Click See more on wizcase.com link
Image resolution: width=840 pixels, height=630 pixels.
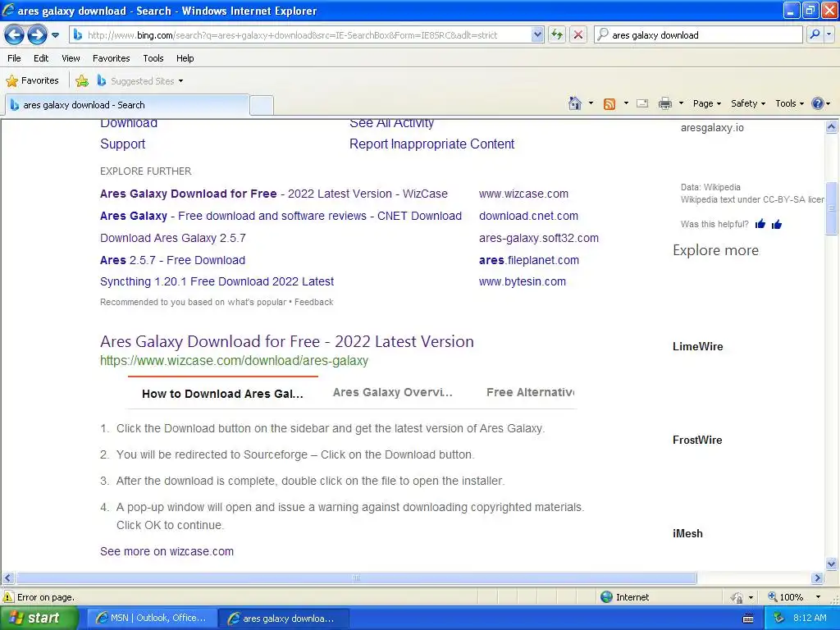167,551
